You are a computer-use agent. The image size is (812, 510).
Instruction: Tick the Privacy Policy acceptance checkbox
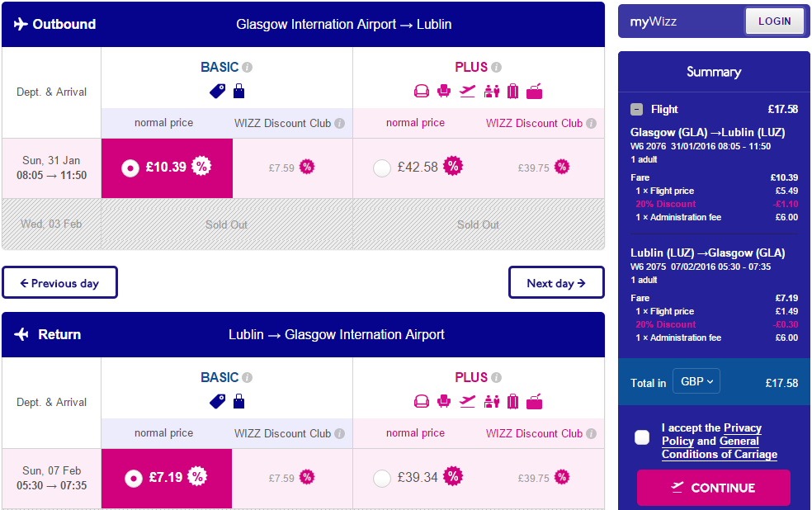pos(642,437)
